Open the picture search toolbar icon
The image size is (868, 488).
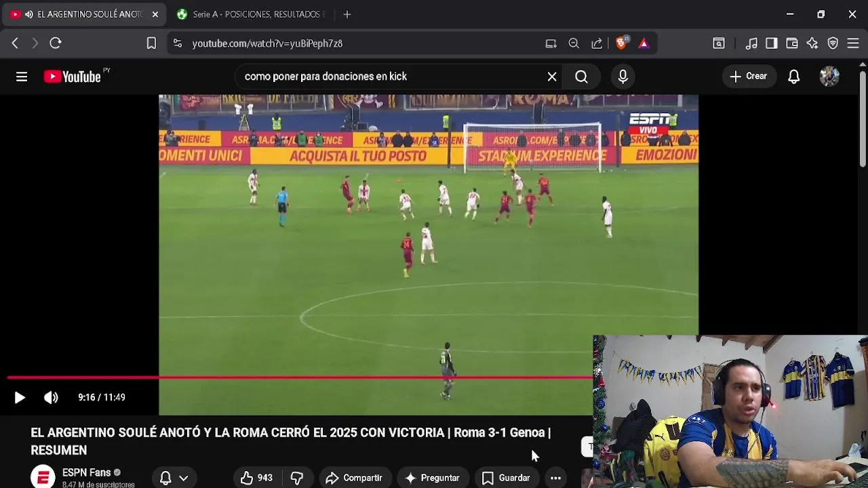[x=719, y=43]
